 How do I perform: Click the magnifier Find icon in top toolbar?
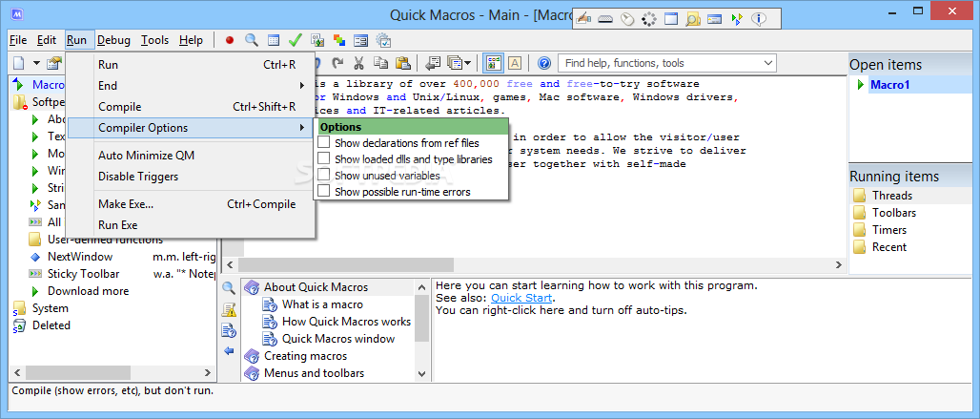point(252,40)
